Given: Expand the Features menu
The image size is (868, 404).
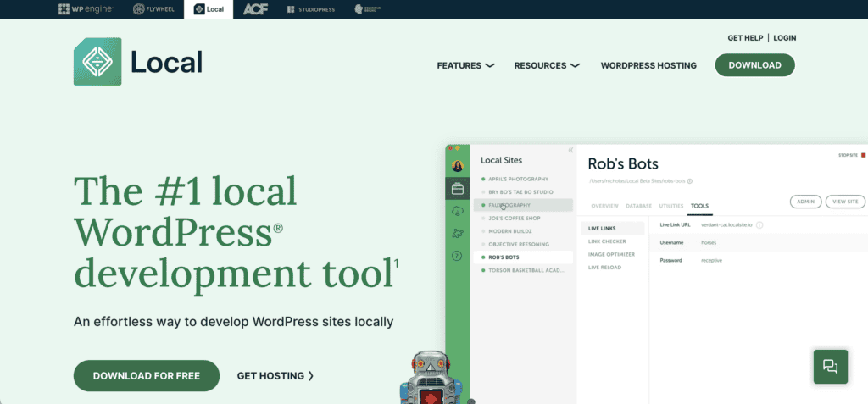Looking at the screenshot, I should (465, 65).
